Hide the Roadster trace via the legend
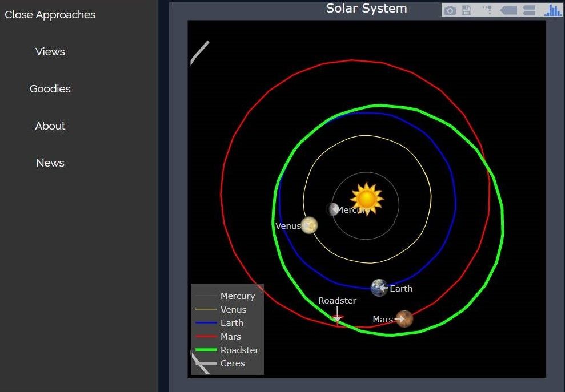 tap(239, 350)
